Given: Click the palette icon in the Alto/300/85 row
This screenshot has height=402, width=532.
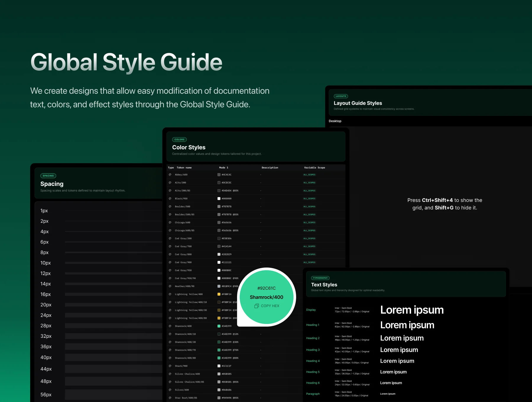Looking at the screenshot, I should click(x=170, y=191).
